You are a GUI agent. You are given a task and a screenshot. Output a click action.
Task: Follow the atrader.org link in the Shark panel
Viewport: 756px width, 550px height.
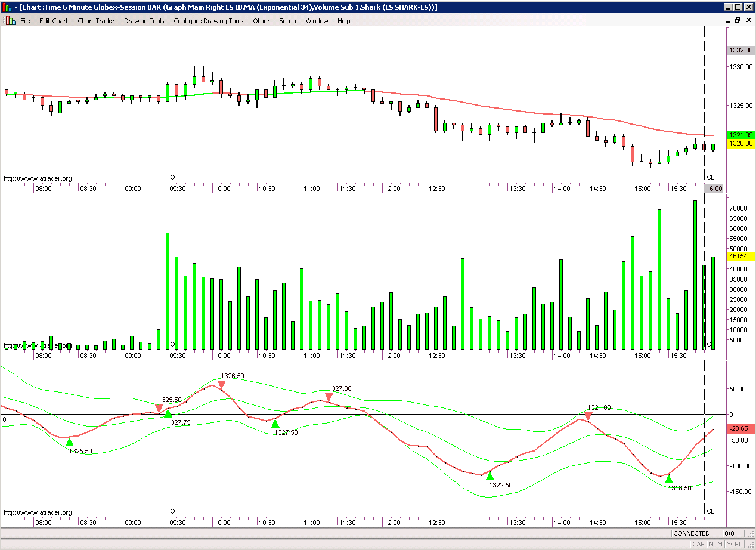[x=38, y=512]
